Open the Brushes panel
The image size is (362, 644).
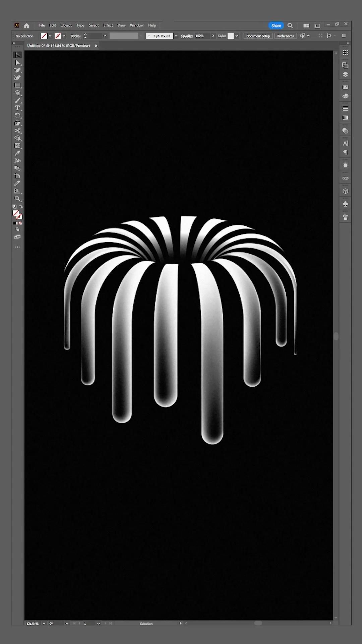pos(345,217)
